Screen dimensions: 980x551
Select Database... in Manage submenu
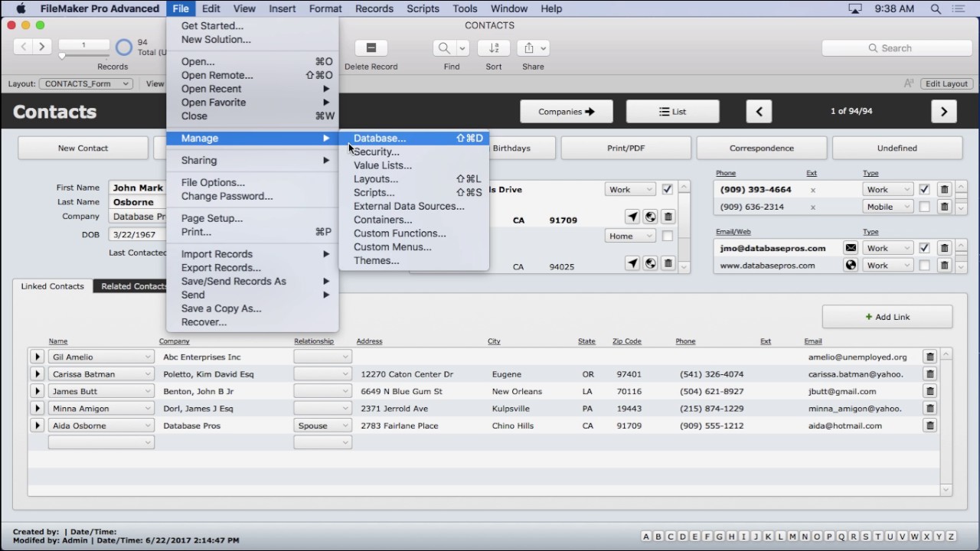pyautogui.click(x=413, y=139)
